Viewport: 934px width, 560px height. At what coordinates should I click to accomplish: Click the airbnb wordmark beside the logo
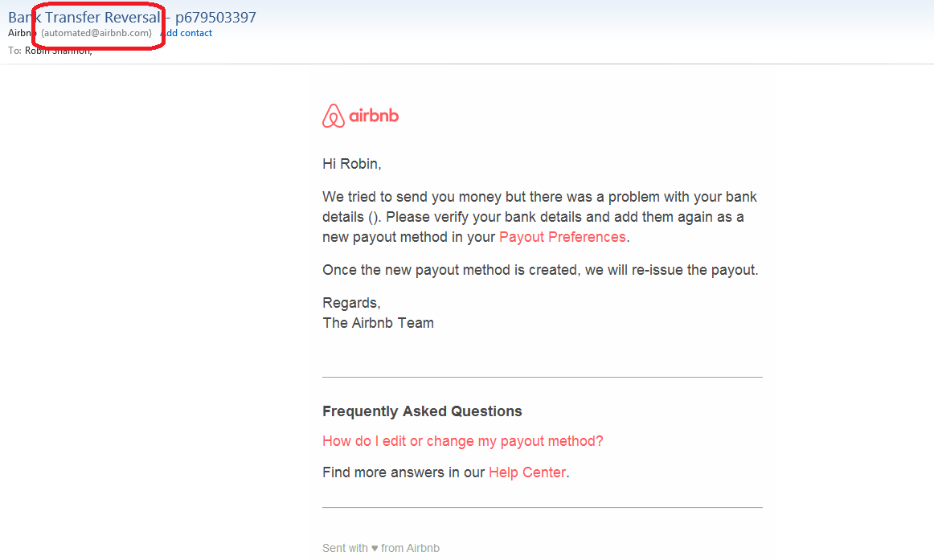coord(374,116)
